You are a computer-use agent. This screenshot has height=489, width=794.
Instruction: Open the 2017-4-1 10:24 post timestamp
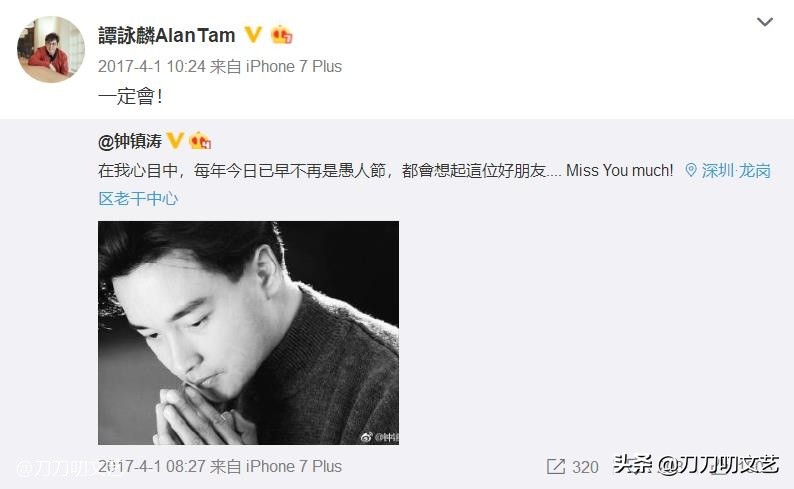click(x=151, y=66)
